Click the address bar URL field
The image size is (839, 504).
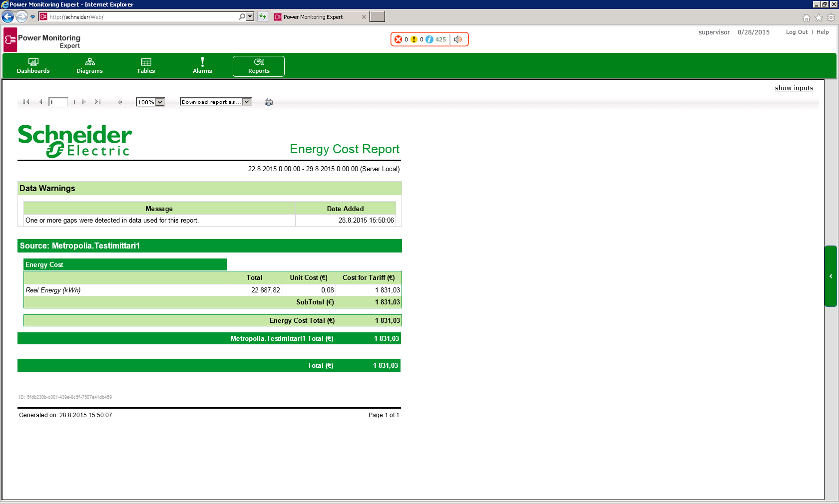pos(142,17)
